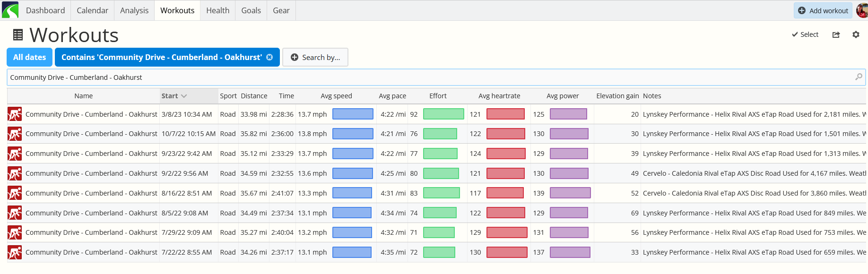Switch to the Analysis tab

point(134,10)
